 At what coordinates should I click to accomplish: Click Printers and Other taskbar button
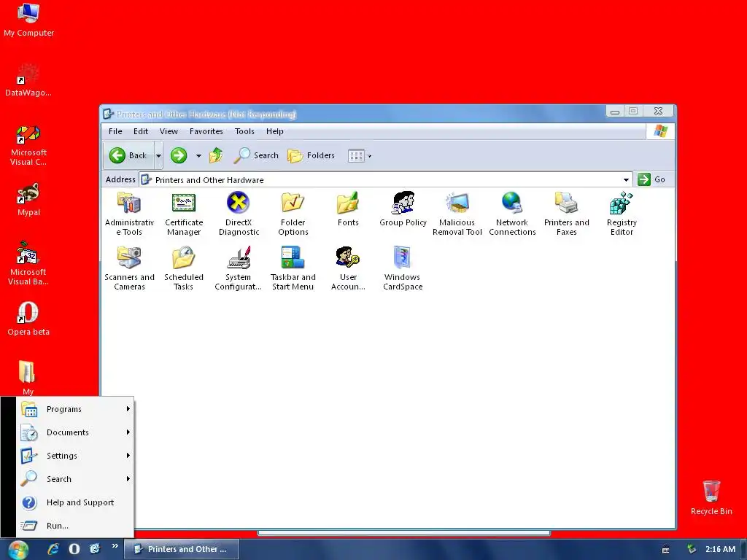(x=182, y=549)
